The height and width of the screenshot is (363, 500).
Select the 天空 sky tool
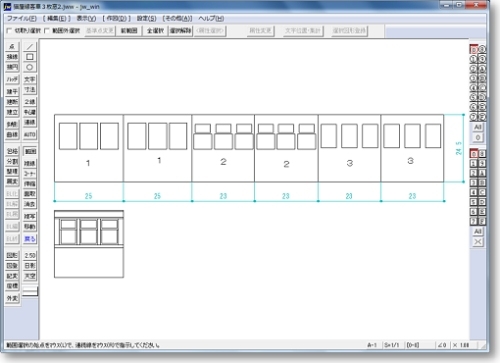pyautogui.click(x=30, y=276)
